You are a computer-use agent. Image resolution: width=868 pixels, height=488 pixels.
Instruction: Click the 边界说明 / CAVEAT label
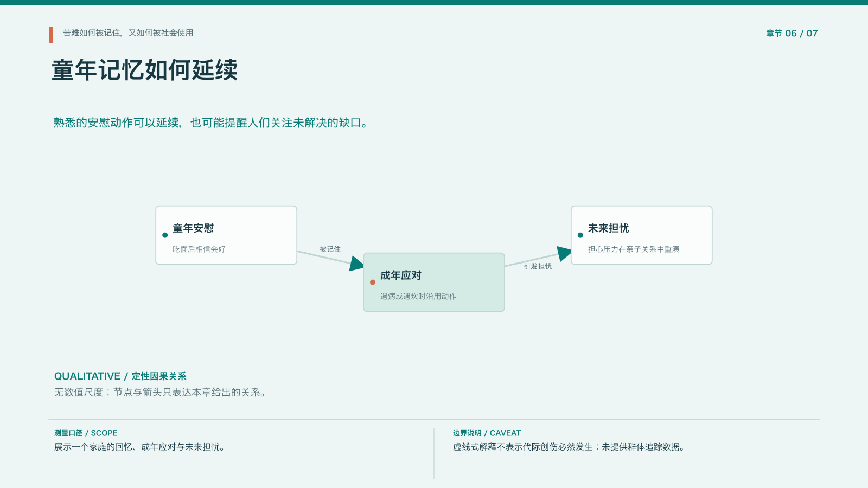(487, 433)
